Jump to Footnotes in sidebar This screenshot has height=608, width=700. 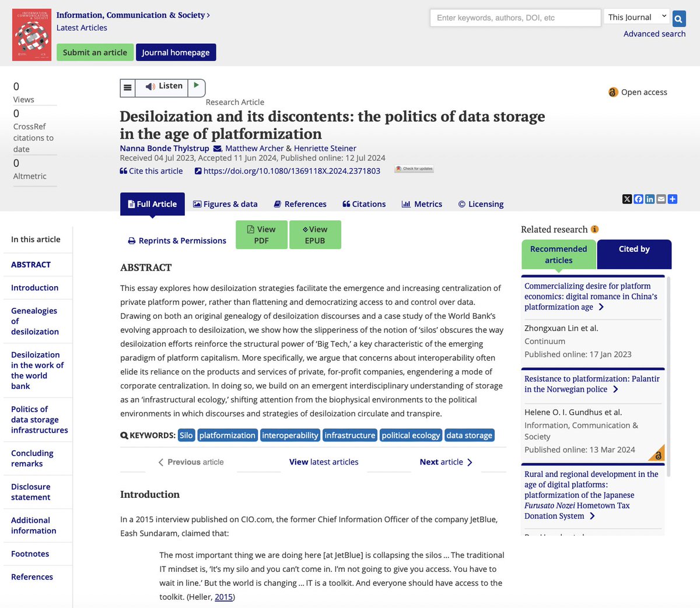pos(30,554)
